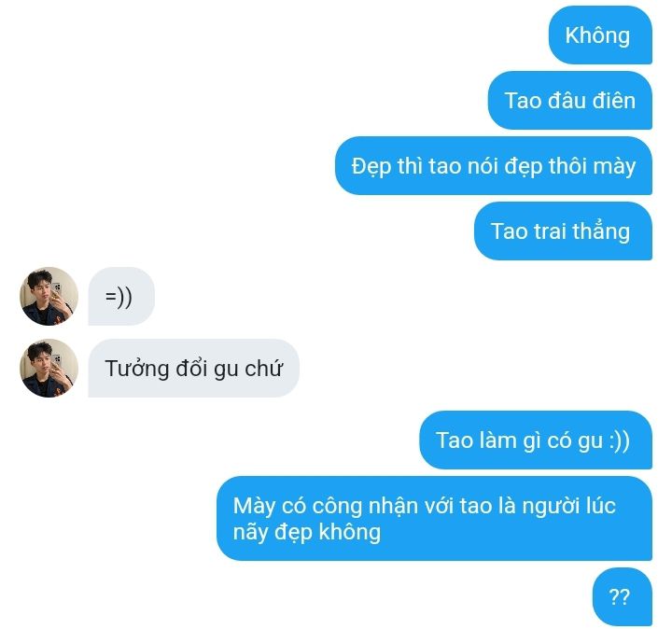Select the "Tao đâu điên" message bubble
Viewport: 672px width, 629px height.
click(570, 100)
